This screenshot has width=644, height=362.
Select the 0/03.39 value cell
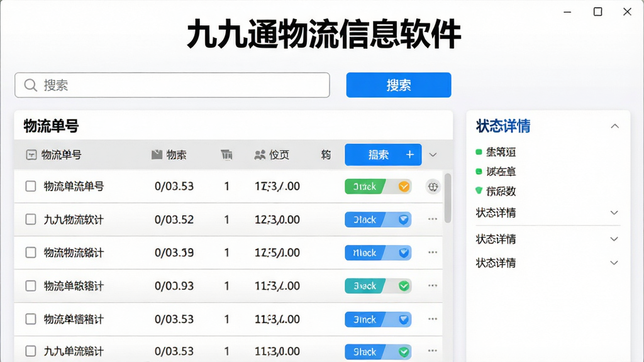(174, 253)
